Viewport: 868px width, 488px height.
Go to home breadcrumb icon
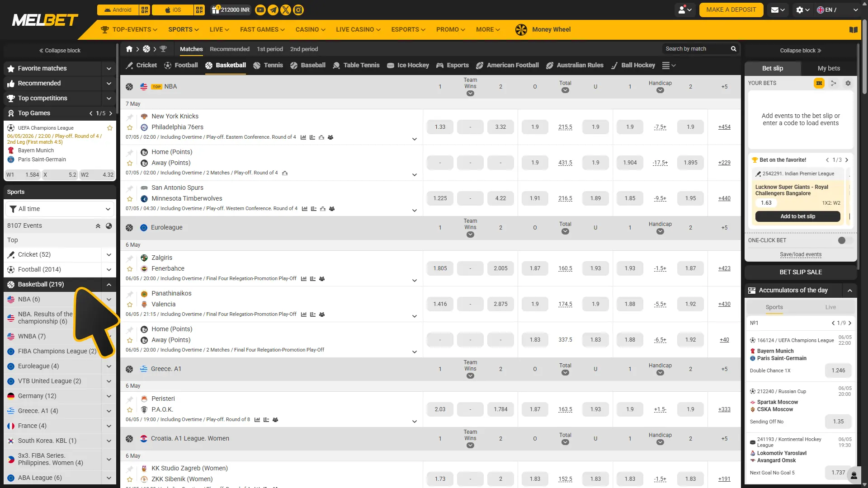click(x=129, y=49)
